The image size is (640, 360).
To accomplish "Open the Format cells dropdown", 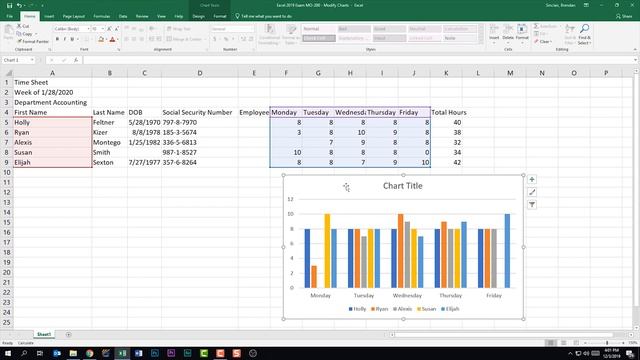I will click(522, 34).
